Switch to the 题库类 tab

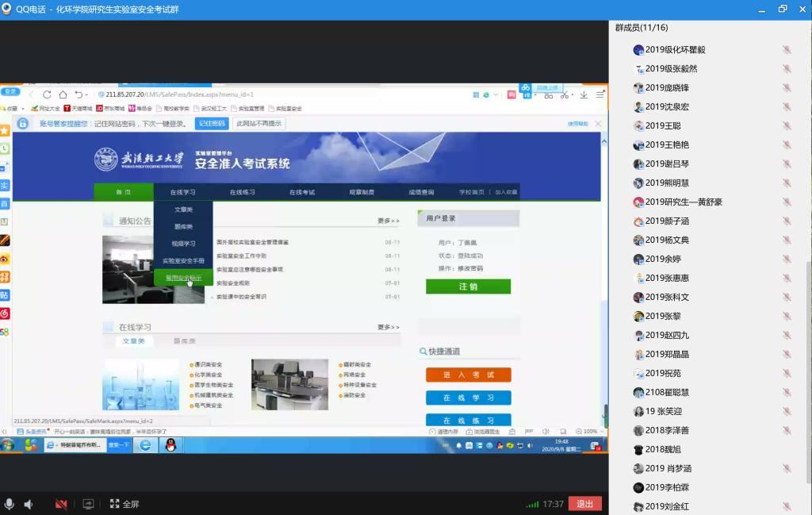click(x=185, y=340)
